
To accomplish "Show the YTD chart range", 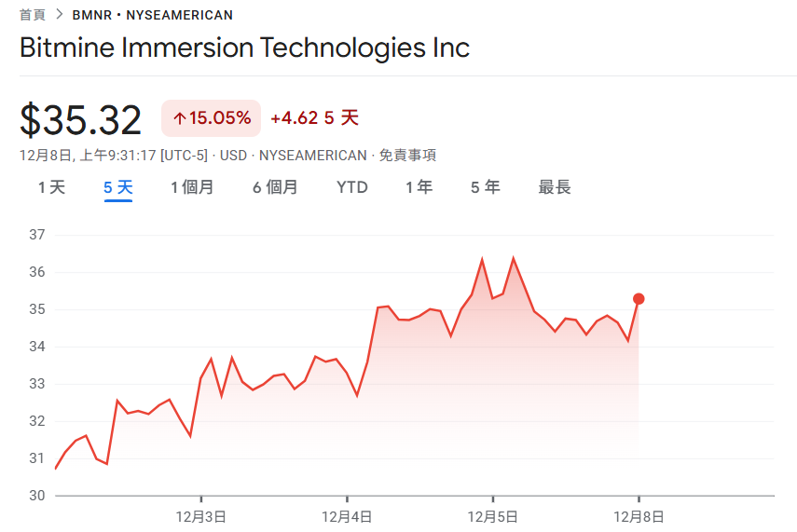I will click(352, 187).
